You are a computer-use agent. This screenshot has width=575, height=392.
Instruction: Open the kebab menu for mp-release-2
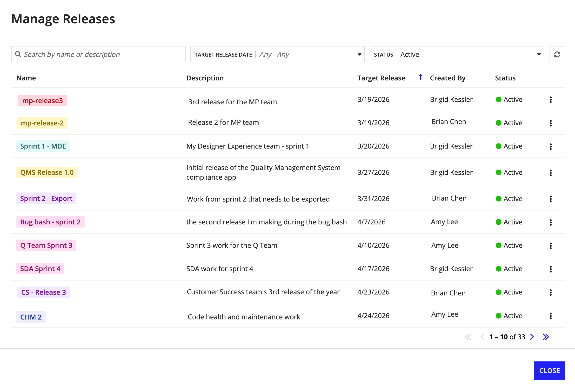[x=550, y=123]
